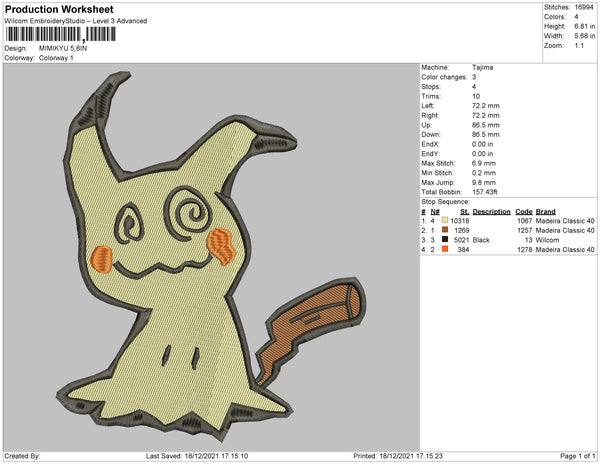The height and width of the screenshot is (464, 600).
Task: Click the design name "MIMIKYU 5,8IN"
Action: pos(63,48)
